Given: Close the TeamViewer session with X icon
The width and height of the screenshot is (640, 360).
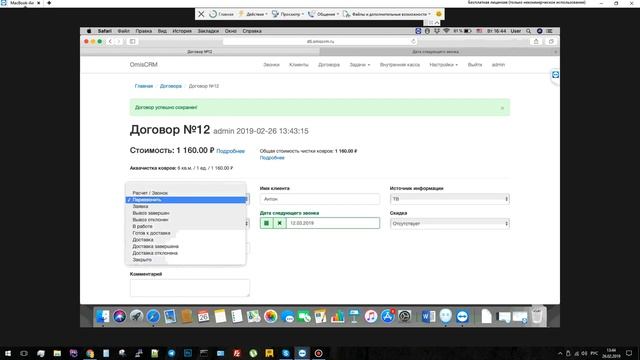Looking at the screenshot, I should pos(201,14).
